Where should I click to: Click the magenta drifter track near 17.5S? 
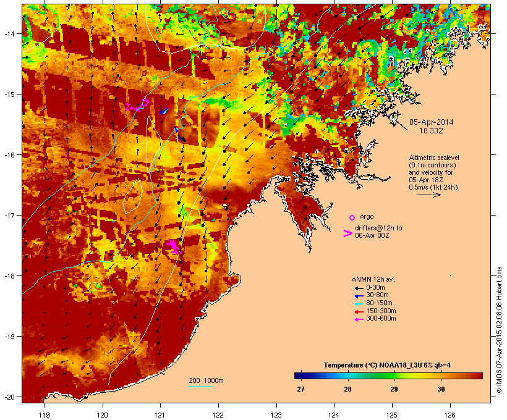click(174, 247)
